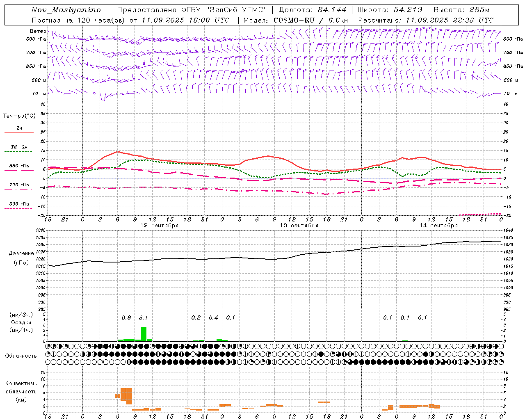Click the Осадки precipitation label
Screen dimensions: 525x420
pos(21,322)
